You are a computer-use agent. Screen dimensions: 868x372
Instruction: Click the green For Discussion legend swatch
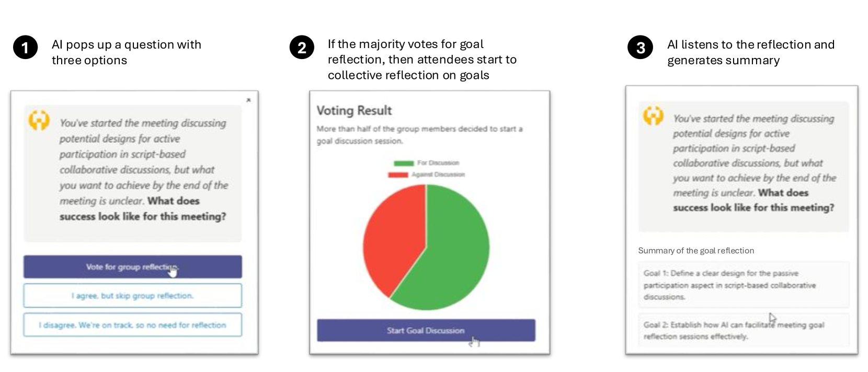pos(403,163)
